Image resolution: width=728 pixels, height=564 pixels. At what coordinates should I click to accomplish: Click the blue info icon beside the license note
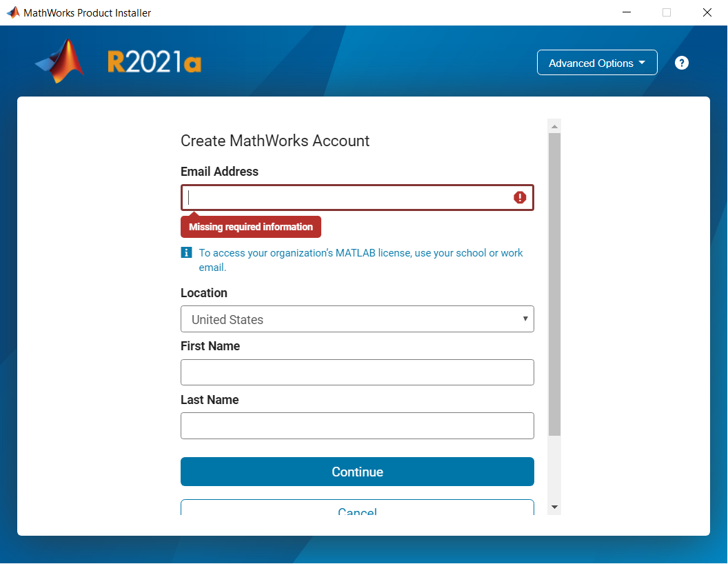(x=186, y=252)
